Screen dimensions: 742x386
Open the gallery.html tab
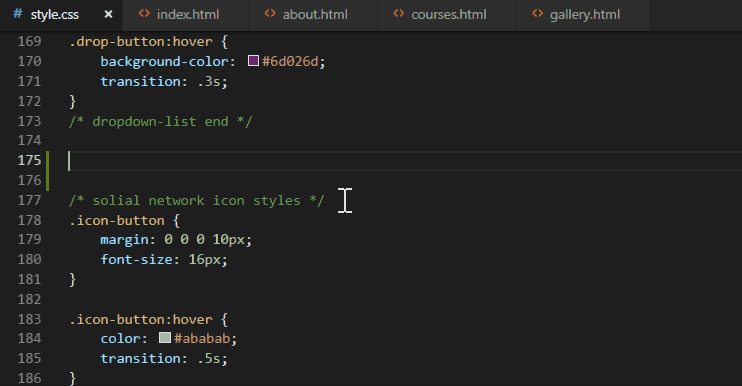pos(582,15)
